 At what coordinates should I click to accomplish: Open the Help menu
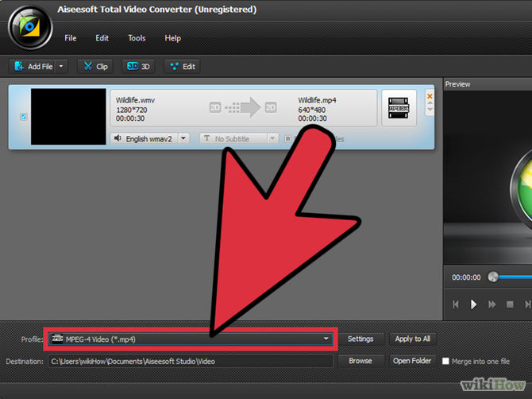[172, 38]
